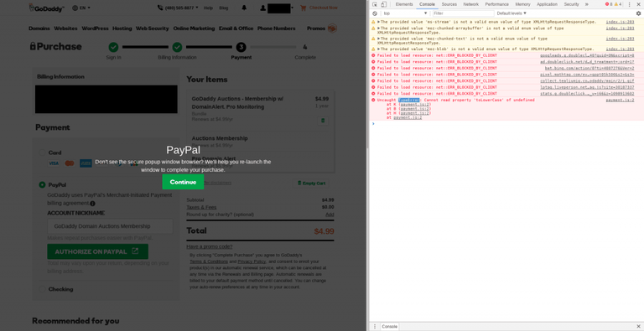Open the Application tab

tap(547, 4)
